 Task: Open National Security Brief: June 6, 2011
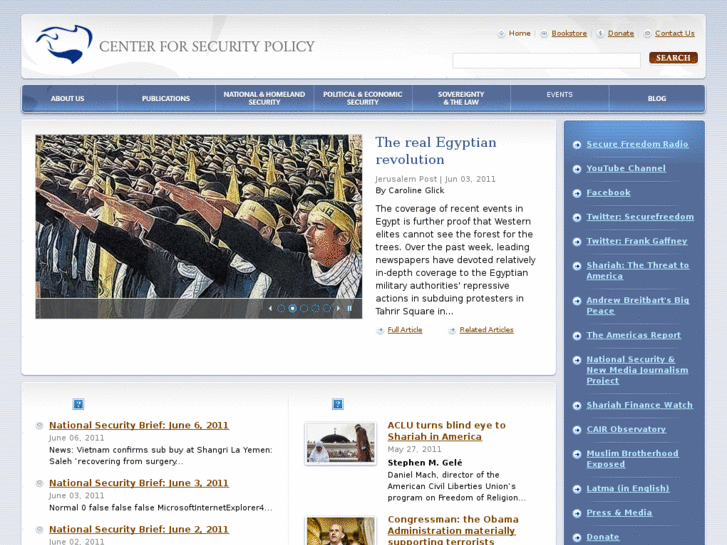coord(139,425)
